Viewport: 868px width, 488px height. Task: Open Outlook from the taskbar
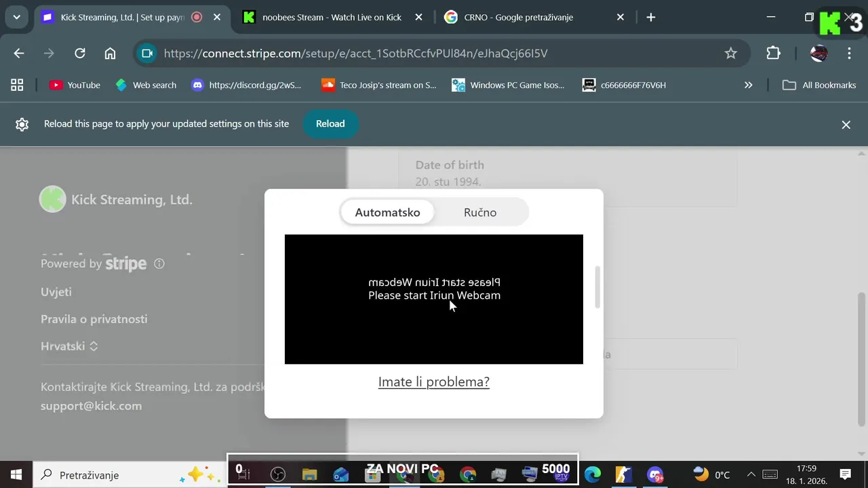(341, 475)
